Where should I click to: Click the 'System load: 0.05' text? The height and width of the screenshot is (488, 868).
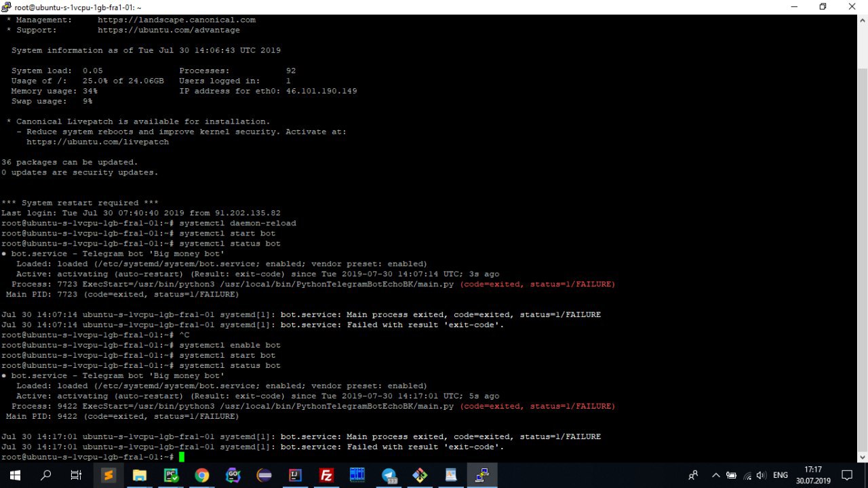pos(57,71)
